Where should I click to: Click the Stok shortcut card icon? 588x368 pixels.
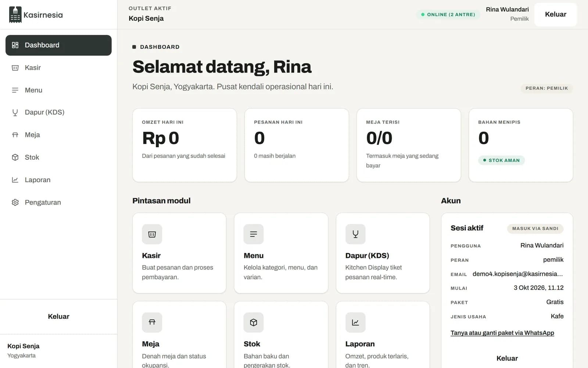[x=254, y=322]
